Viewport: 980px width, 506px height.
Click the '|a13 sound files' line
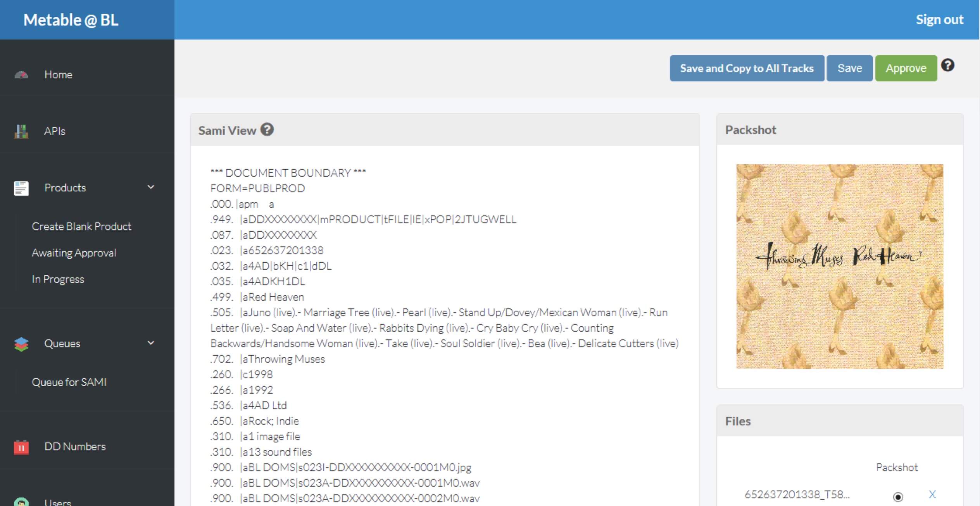(x=261, y=452)
